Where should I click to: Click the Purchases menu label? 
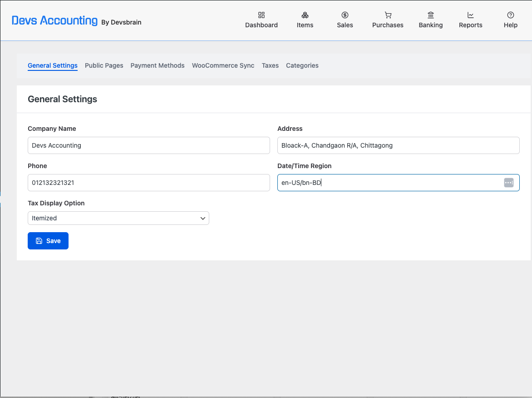388,25
